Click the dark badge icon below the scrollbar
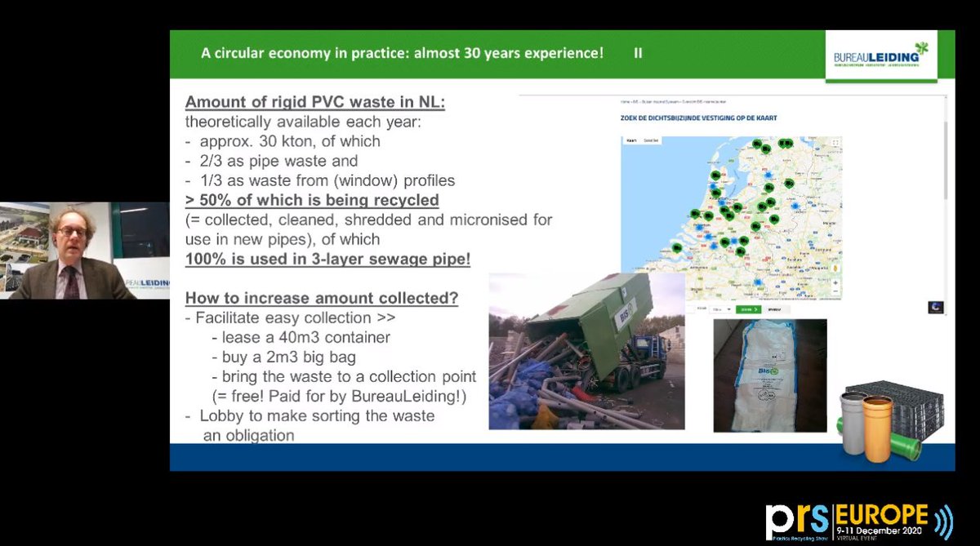This screenshot has height=546, width=980. tap(936, 308)
